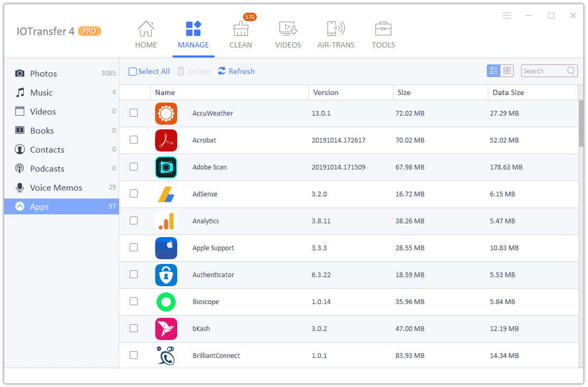This screenshot has height=387, width=588.
Task: Switch to grid view
Action: tap(507, 70)
